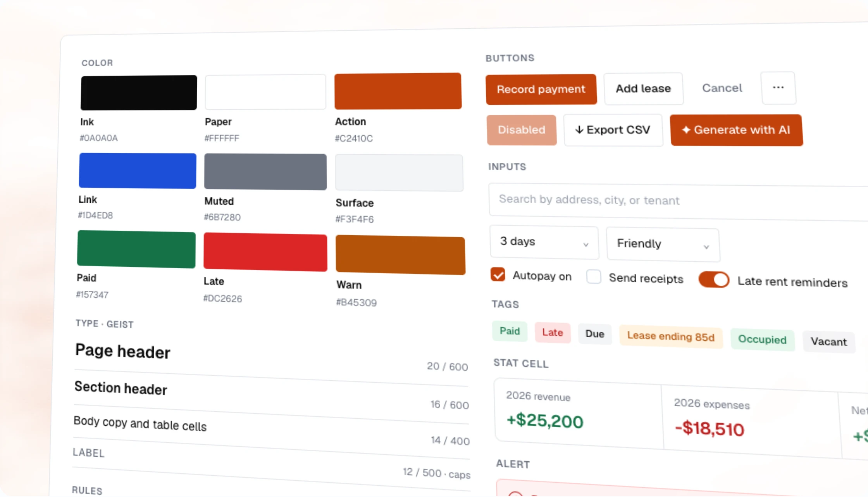Click the #B45309 hex code
The height and width of the screenshot is (497, 868).
[356, 303]
